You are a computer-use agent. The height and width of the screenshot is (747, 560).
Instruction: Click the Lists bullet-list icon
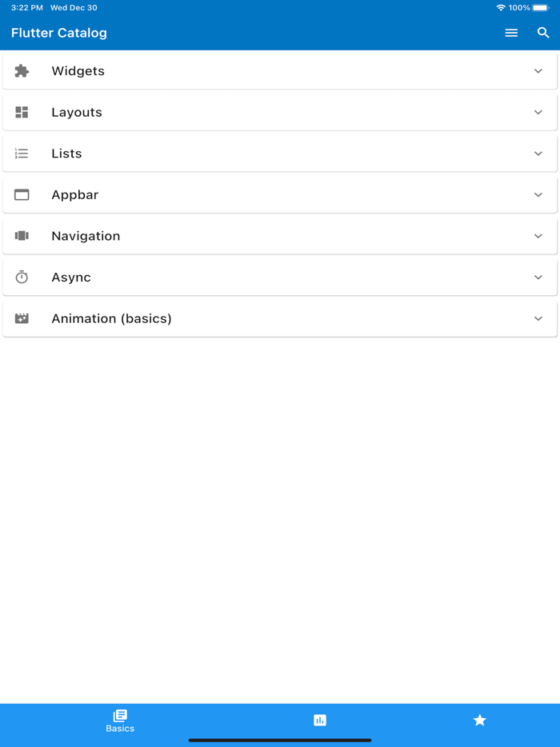click(x=22, y=153)
